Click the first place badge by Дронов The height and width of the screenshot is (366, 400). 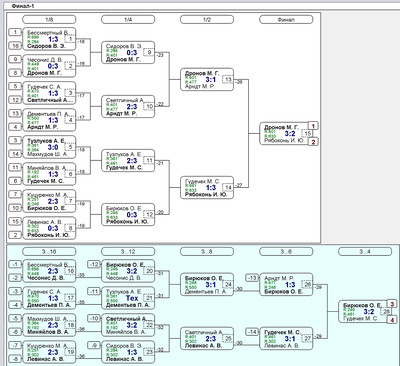click(313, 126)
